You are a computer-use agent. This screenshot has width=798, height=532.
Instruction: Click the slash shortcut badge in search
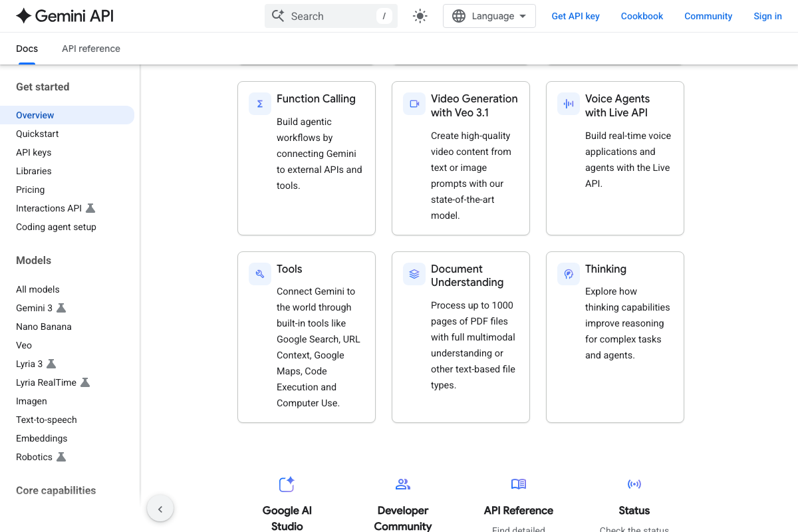pyautogui.click(x=384, y=16)
